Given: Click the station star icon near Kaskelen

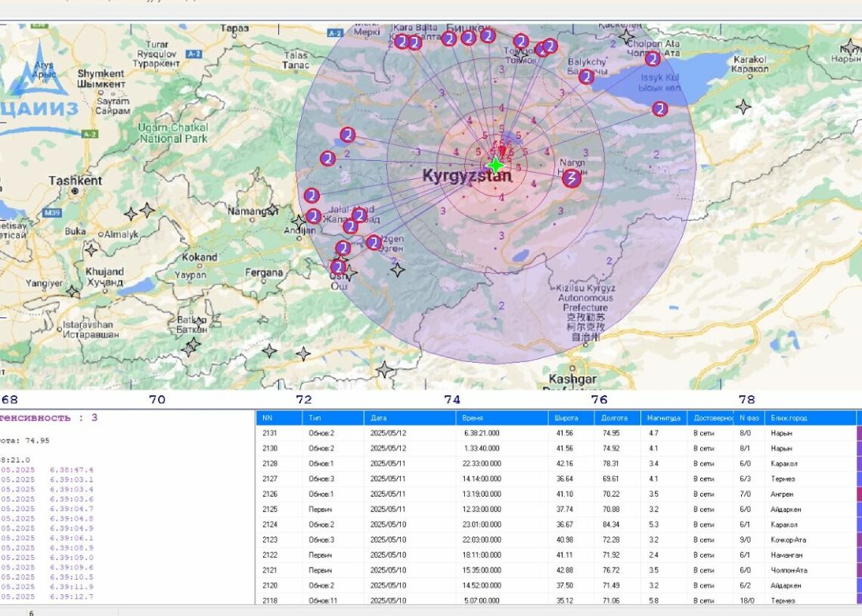Looking at the screenshot, I should tap(626, 36).
